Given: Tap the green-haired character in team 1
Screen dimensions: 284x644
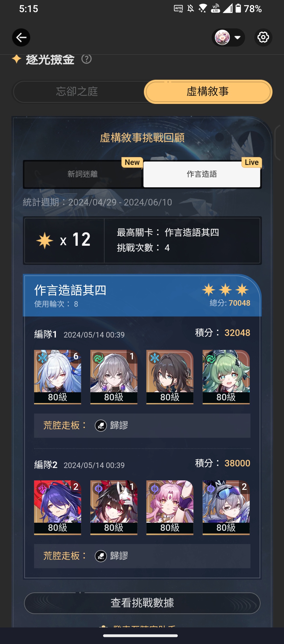Looking at the screenshot, I should (x=226, y=377).
